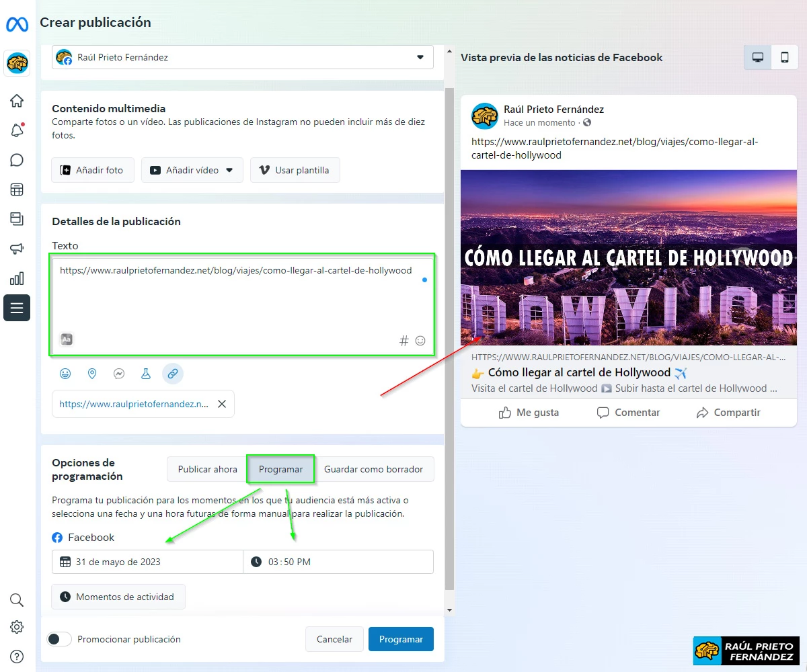The image size is (807, 672).
Task: Select the link attachment icon
Action: pos(173,373)
